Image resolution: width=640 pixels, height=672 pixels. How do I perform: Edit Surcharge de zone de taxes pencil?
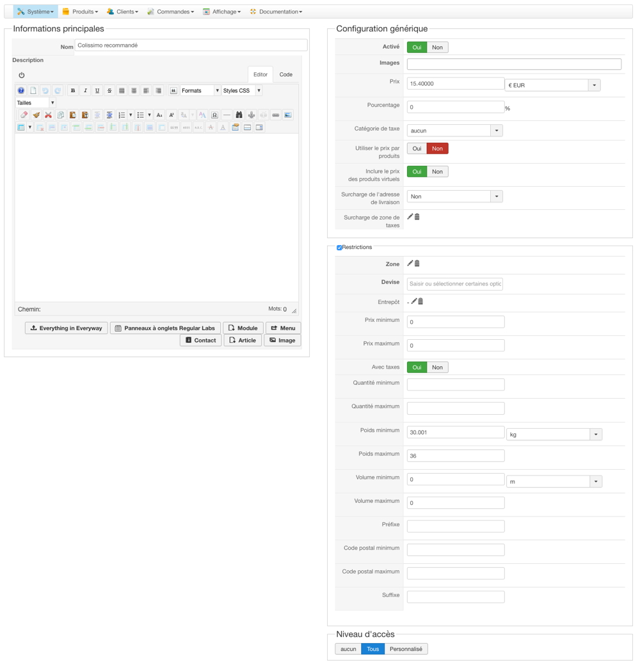click(x=410, y=216)
